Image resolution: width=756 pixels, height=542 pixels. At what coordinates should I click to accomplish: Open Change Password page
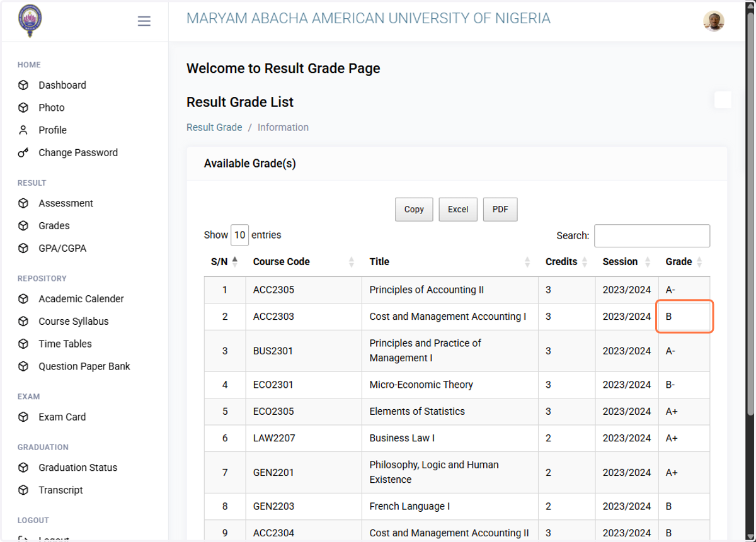(78, 153)
